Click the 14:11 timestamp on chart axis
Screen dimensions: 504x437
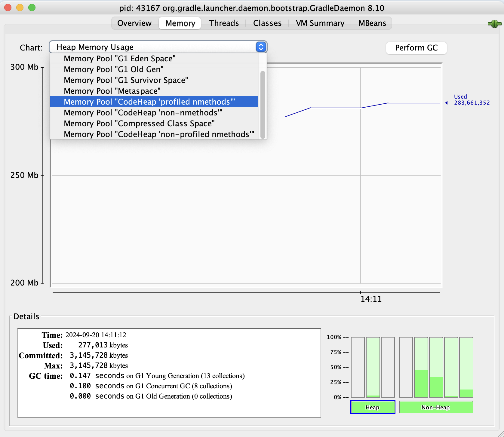pyautogui.click(x=371, y=299)
